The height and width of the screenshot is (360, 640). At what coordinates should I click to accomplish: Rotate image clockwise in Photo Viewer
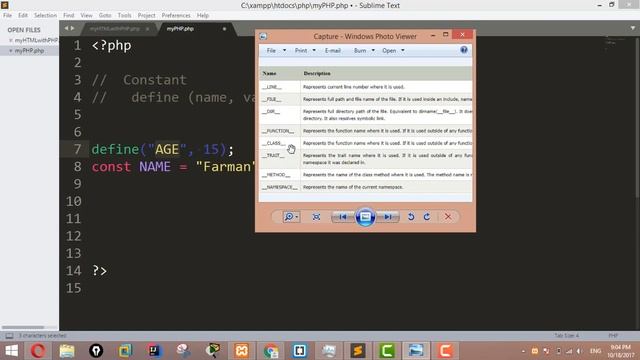point(427,217)
